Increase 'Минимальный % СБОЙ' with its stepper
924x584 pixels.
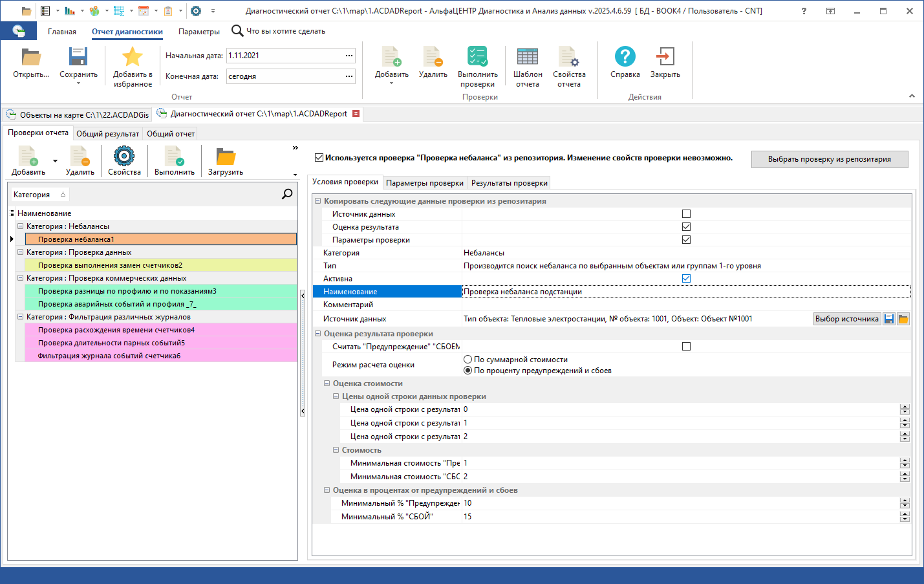pos(905,514)
